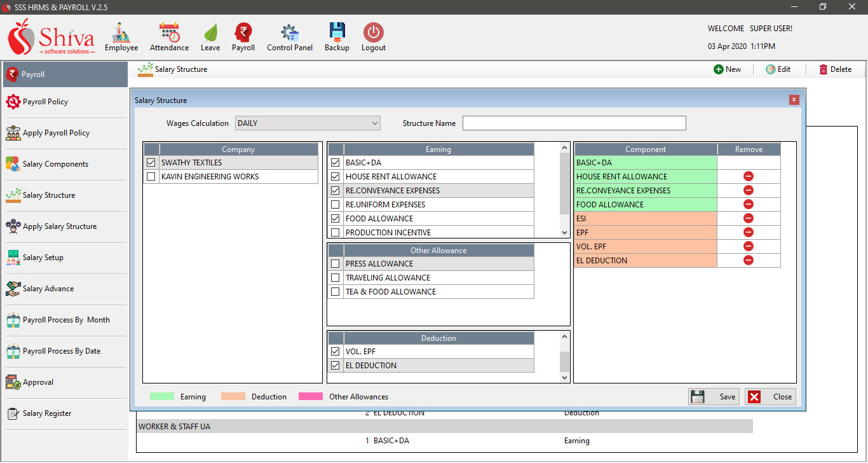Enable the RE.UNIFORM EXPENSES earning checkbox
868x463 pixels.
[336, 205]
